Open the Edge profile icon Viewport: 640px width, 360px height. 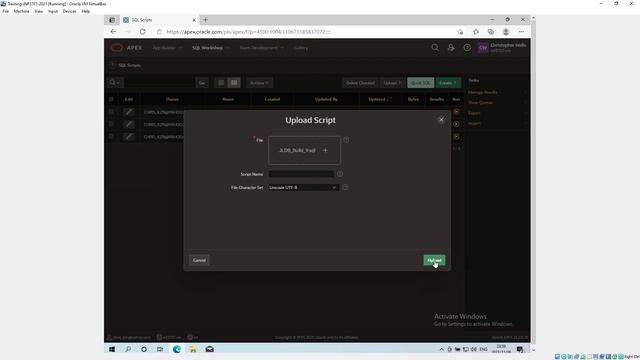click(x=506, y=31)
